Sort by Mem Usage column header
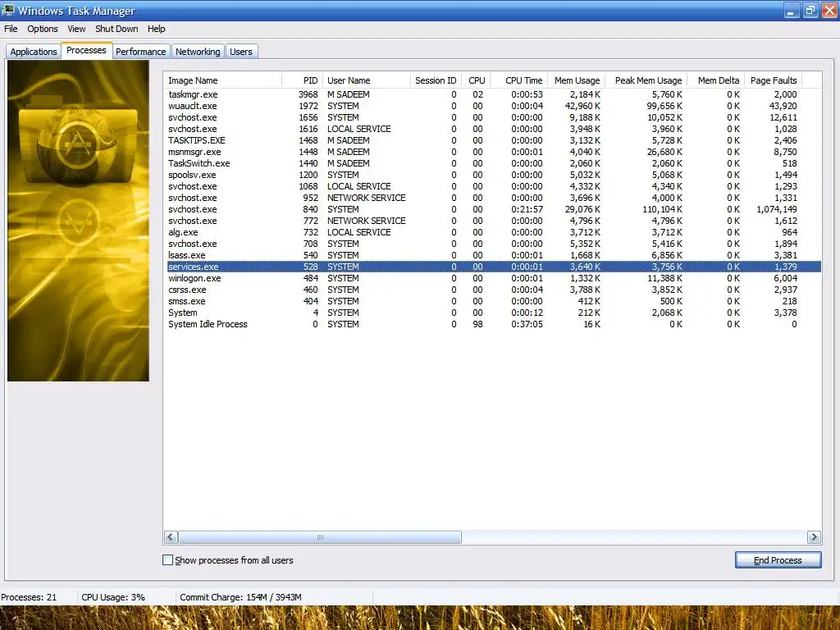Image resolution: width=840 pixels, height=630 pixels. click(576, 80)
